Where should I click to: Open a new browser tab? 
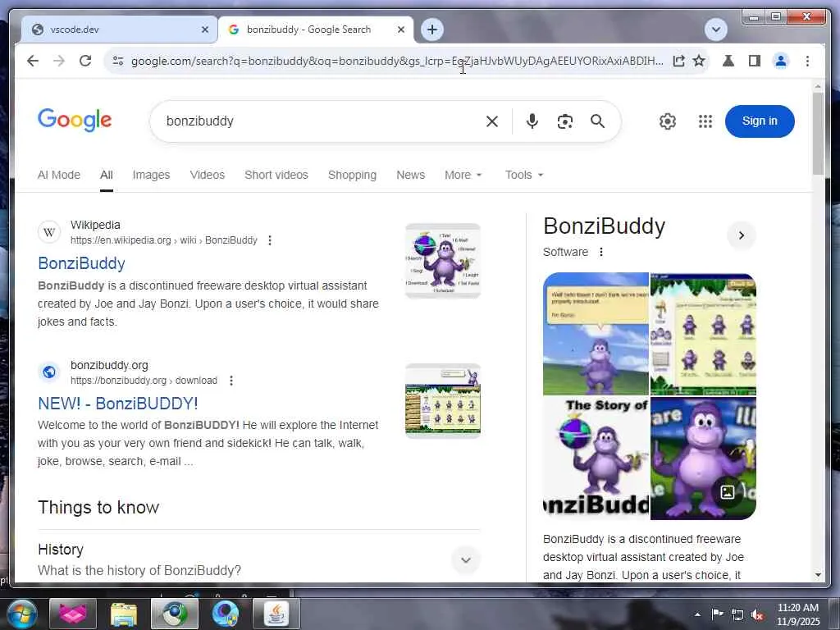click(432, 30)
